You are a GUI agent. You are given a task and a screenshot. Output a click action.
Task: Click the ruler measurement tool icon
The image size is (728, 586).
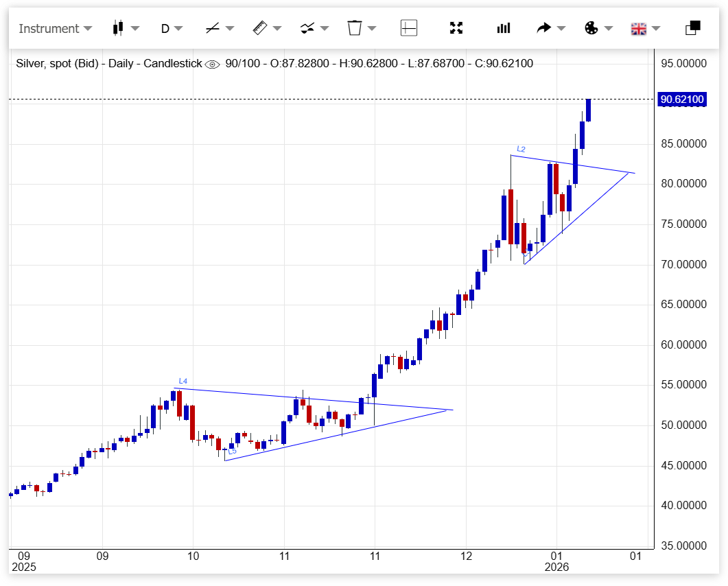tap(259, 28)
